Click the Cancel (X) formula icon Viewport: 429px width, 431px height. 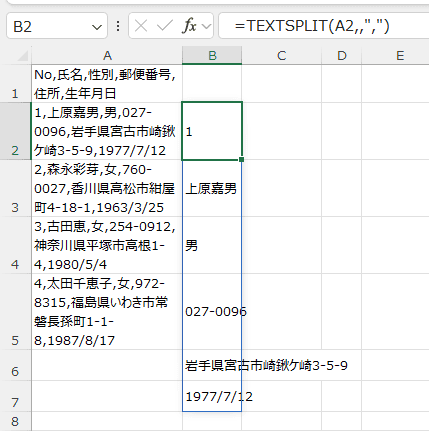tap(141, 26)
